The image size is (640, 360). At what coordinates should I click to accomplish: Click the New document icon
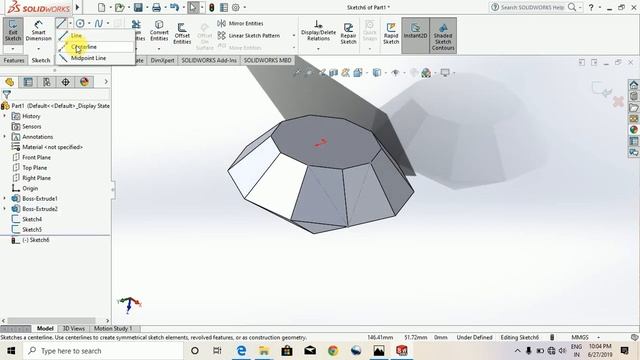point(102,7)
